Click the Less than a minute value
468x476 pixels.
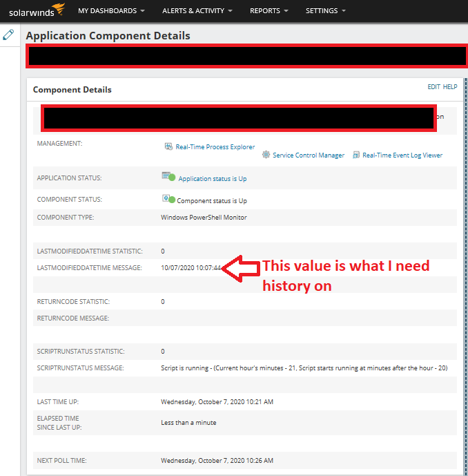(188, 423)
